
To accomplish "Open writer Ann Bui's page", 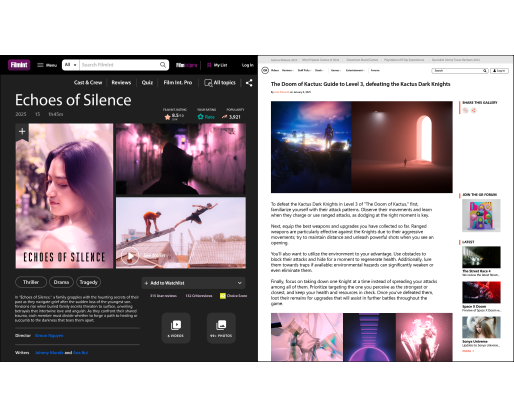I will point(80,352).
